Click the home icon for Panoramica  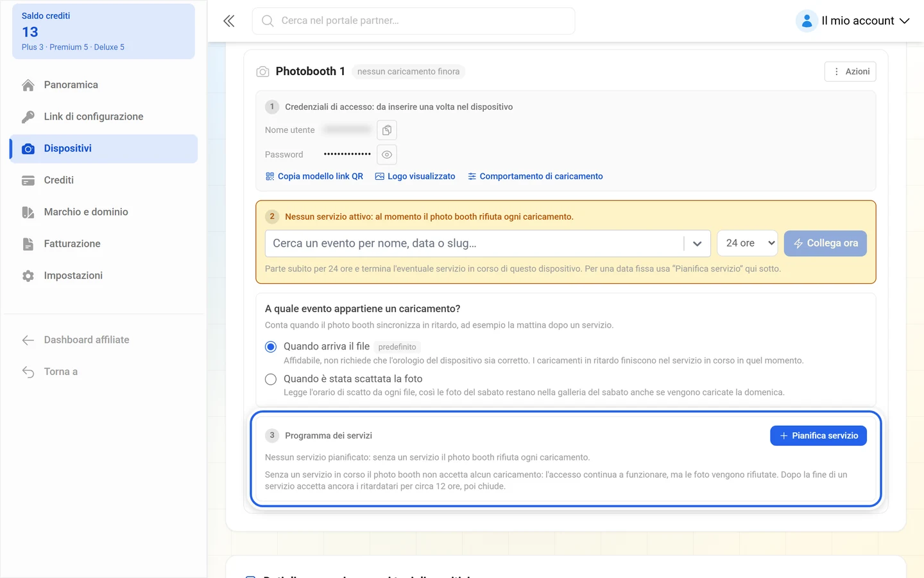[28, 85]
